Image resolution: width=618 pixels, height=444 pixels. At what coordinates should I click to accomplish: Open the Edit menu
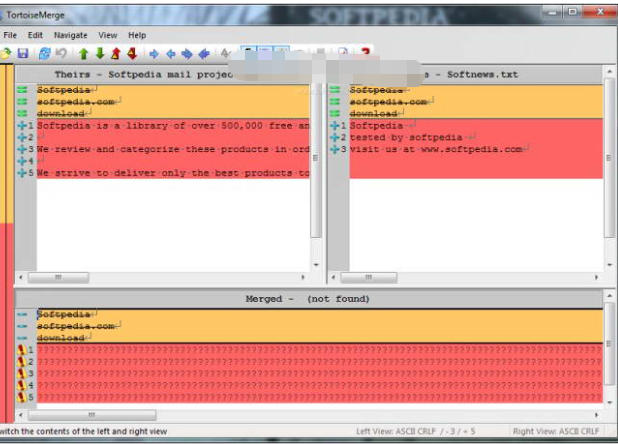pos(35,35)
